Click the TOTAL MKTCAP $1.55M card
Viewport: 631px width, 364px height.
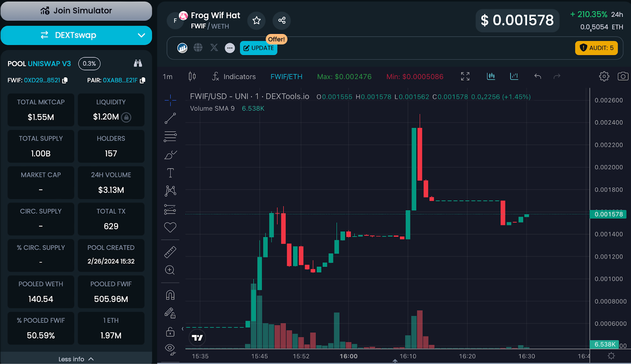click(x=41, y=110)
